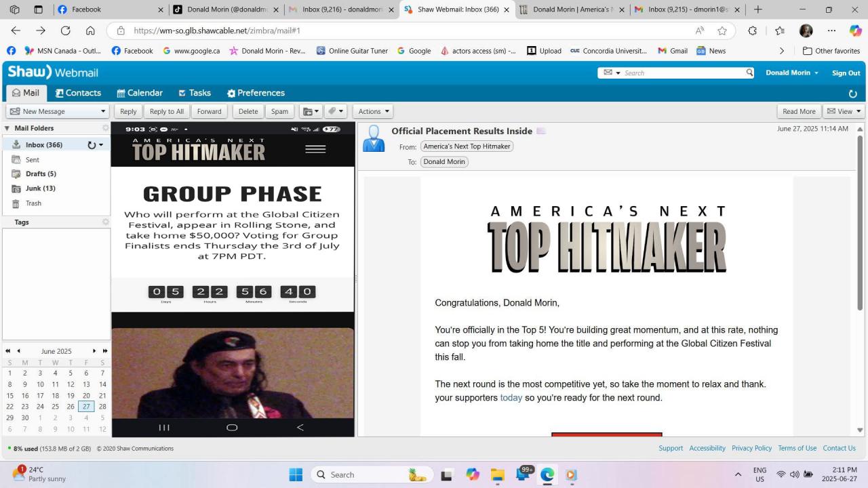This screenshot has height=488, width=868.
Task: Open the Junk (13) folder
Action: point(41,188)
